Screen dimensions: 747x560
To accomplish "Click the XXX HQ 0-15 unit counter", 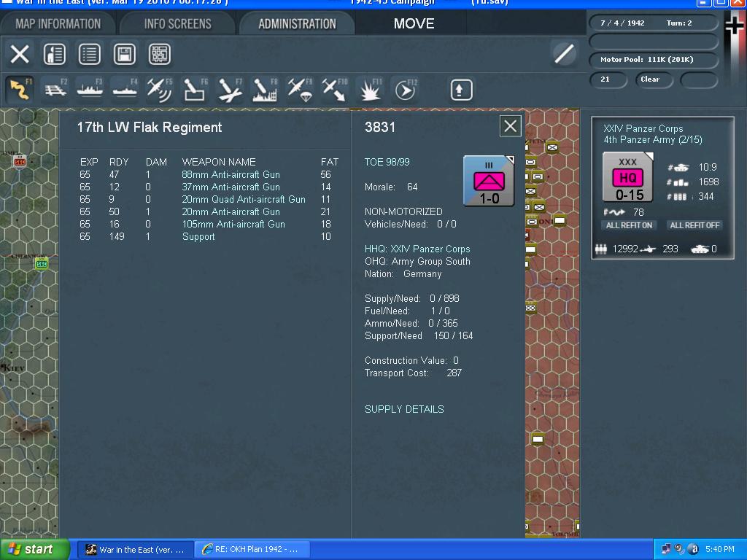I will [x=628, y=176].
